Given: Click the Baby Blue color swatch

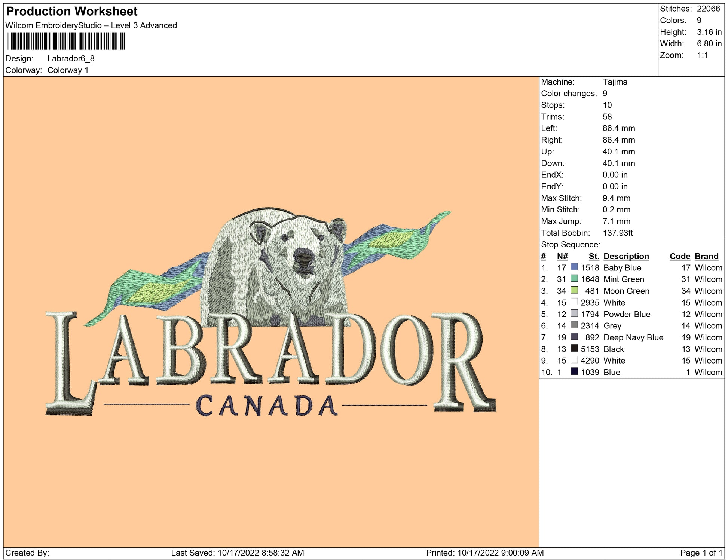Looking at the screenshot, I should (x=574, y=267).
